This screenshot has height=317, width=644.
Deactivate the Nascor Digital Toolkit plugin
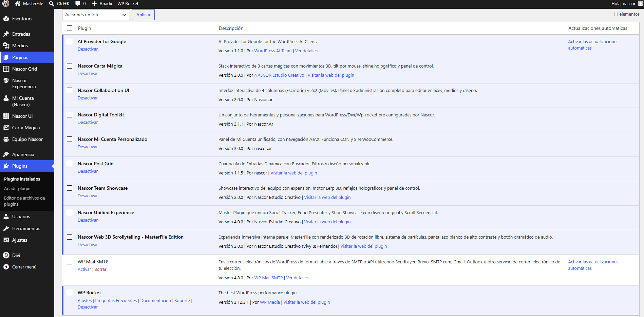88,123
